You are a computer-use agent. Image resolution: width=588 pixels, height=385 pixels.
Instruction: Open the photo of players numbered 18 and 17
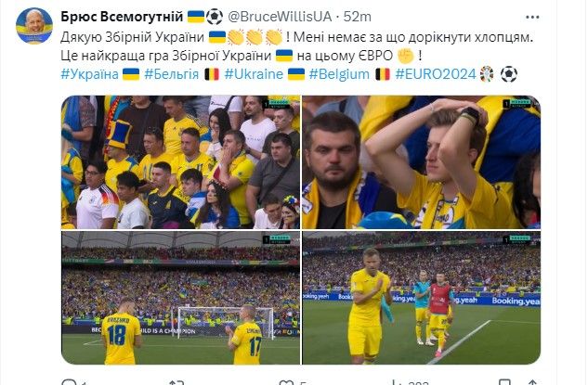180,298
